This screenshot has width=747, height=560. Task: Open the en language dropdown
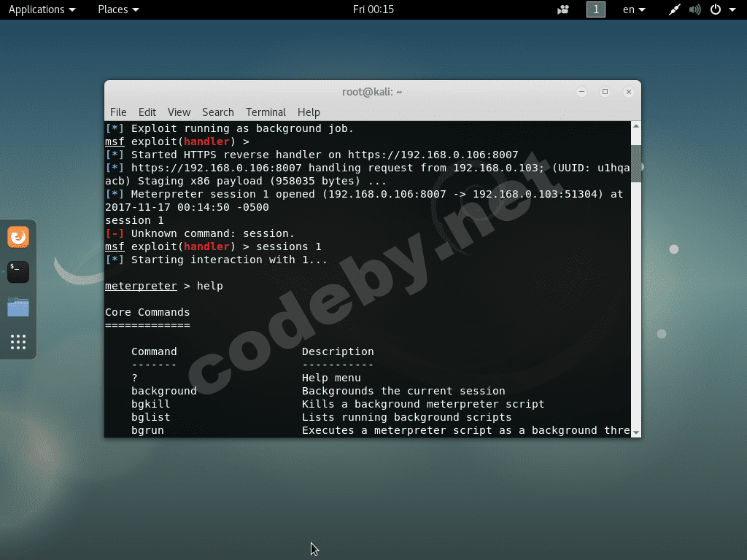[634, 9]
